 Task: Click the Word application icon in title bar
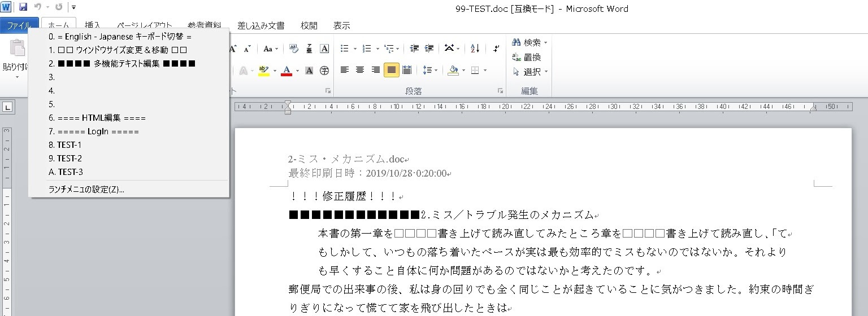[6, 7]
